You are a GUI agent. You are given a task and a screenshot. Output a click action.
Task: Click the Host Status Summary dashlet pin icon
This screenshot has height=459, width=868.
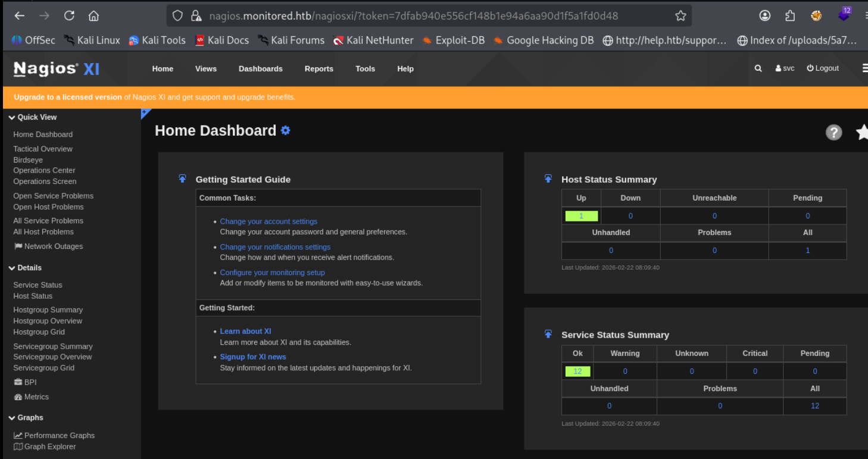pyautogui.click(x=548, y=179)
